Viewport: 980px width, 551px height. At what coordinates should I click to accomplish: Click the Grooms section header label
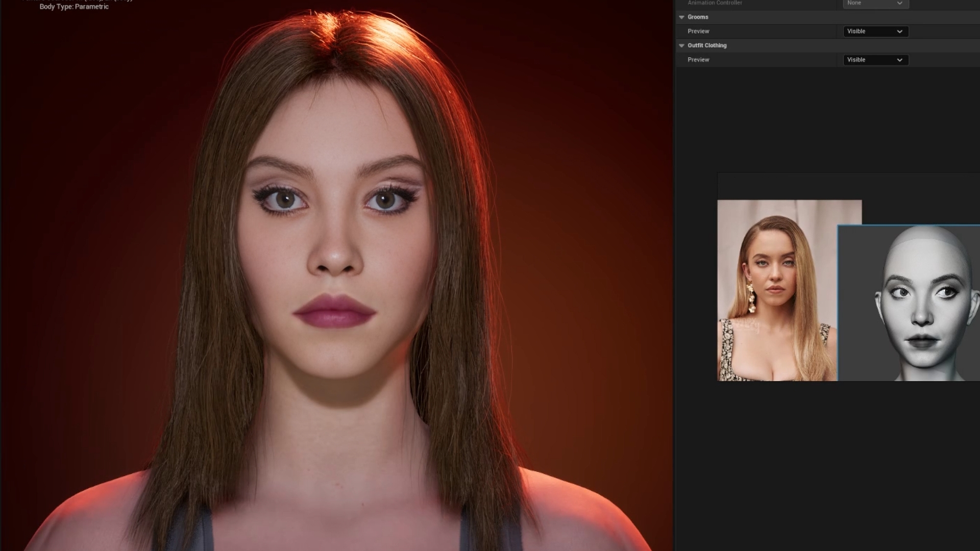coord(698,17)
